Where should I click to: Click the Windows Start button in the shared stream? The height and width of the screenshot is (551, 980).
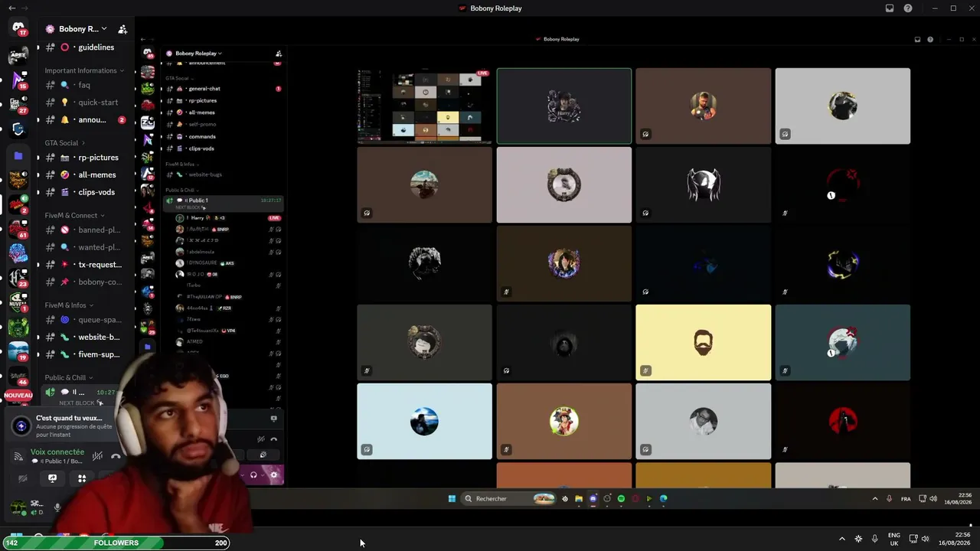point(452,499)
